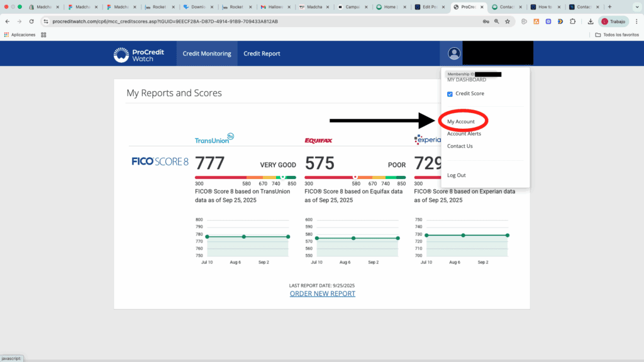The image size is (644, 362).
Task: Click the user profile avatar icon
Action: pyautogui.click(x=454, y=53)
